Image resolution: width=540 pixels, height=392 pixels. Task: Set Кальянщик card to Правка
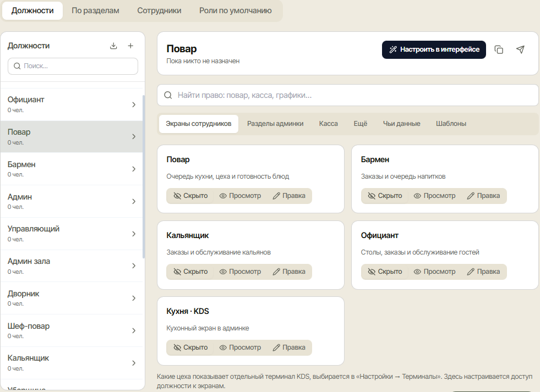coord(288,272)
